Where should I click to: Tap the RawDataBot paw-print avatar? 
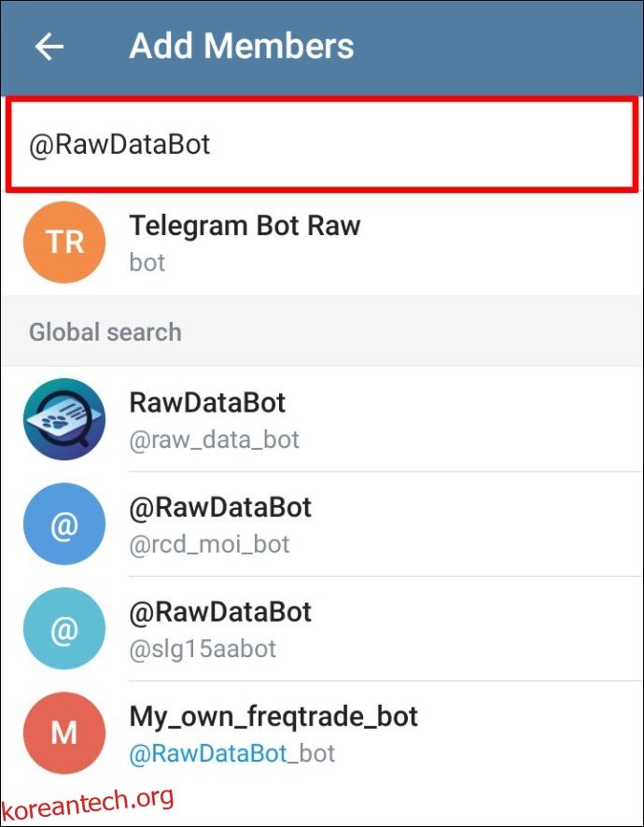(64, 419)
